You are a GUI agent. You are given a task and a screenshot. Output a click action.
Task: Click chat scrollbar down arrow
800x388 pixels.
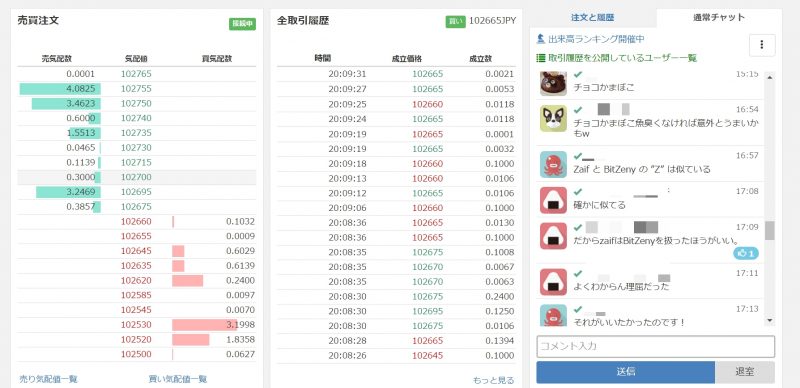coord(769,321)
